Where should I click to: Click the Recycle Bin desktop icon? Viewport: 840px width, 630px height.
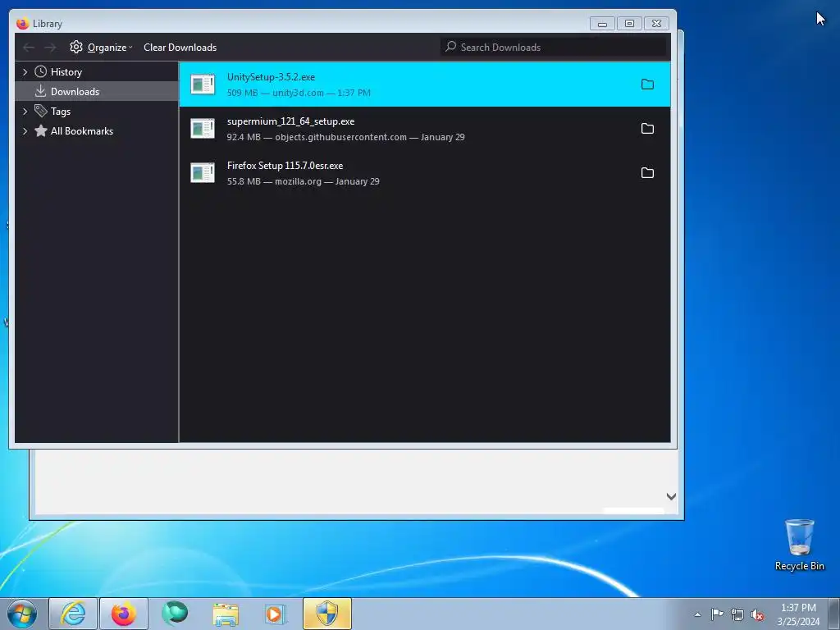799,545
